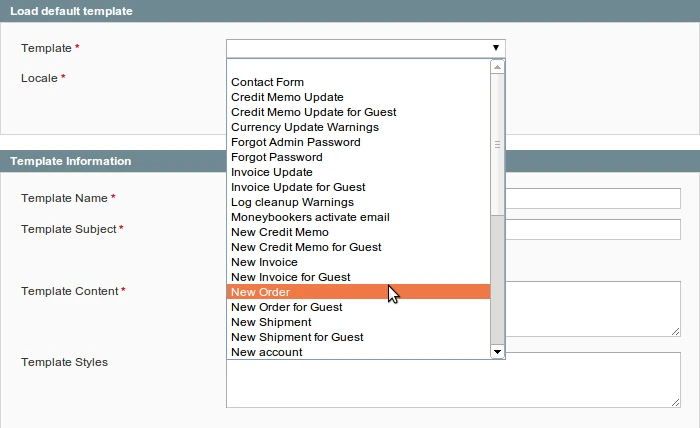
Task: Open the Template dropdown arrow
Action: (496, 48)
